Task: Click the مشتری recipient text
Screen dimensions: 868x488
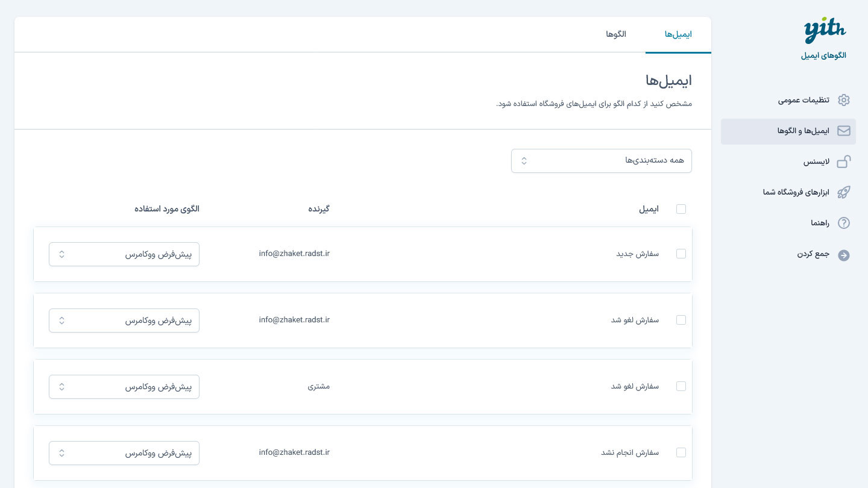Action: coord(319,386)
